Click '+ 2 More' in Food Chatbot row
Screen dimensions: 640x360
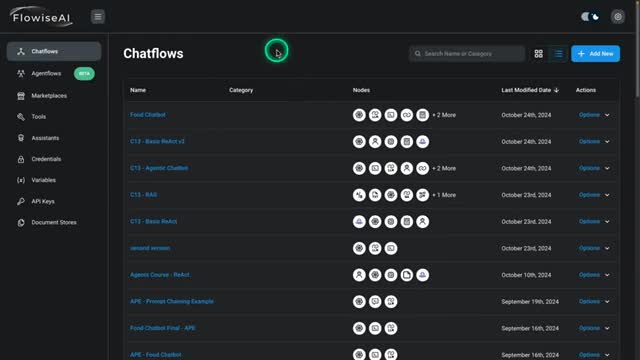pos(444,115)
